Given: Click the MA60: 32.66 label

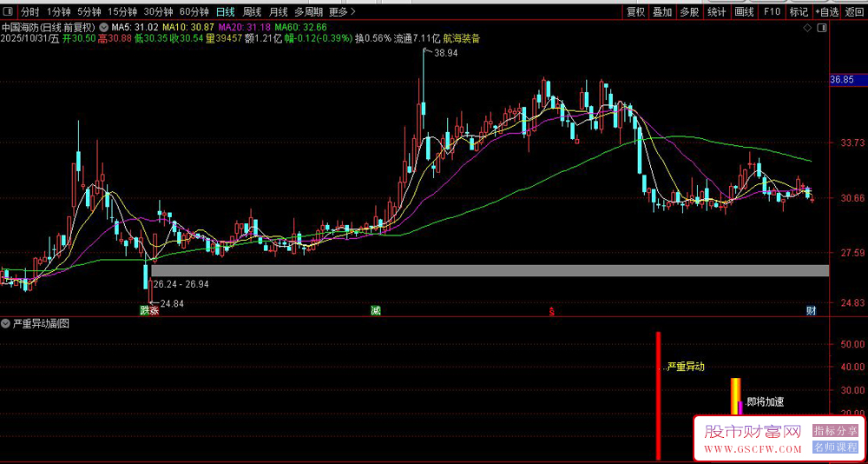Looking at the screenshot, I should click(300, 27).
